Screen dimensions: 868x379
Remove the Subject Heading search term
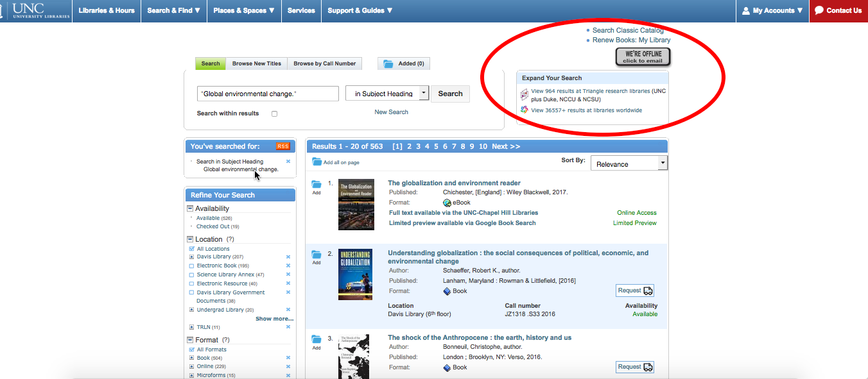tap(288, 162)
